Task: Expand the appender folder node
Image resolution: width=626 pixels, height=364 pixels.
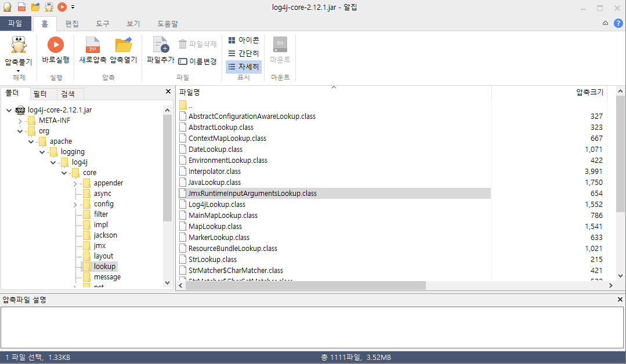Action: click(75, 183)
